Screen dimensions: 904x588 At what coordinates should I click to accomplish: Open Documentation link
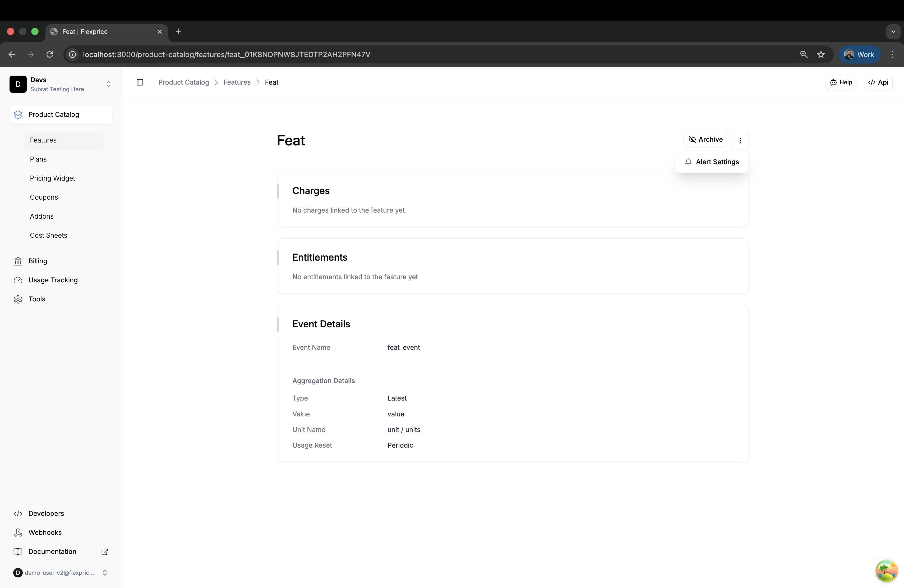[61, 552]
